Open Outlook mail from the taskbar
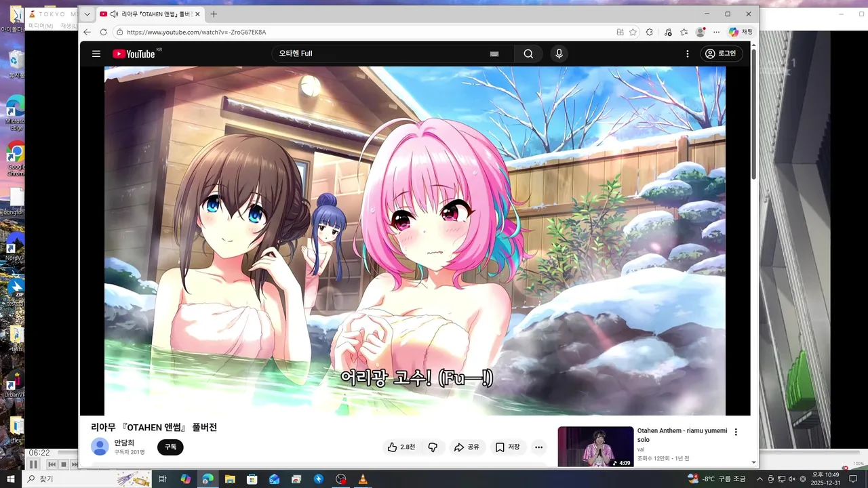868x488 pixels. coord(274,479)
